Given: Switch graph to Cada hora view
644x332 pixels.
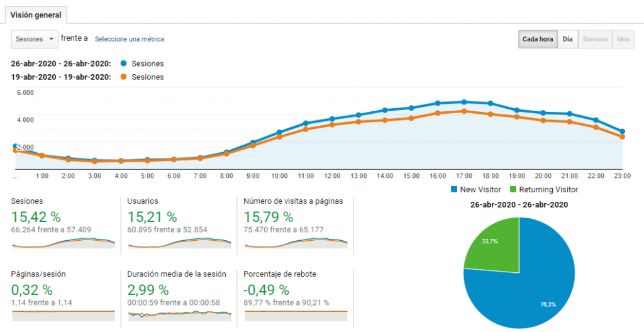Looking at the screenshot, I should [538, 39].
